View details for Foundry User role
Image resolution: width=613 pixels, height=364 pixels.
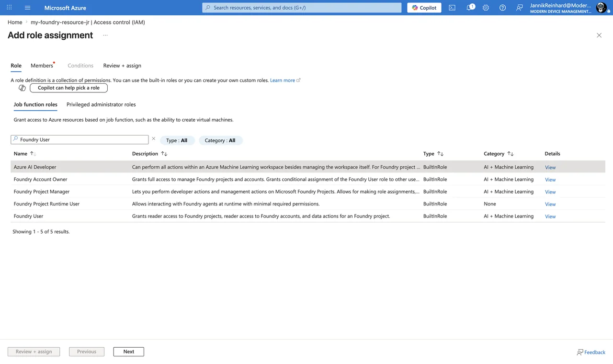coord(550,216)
